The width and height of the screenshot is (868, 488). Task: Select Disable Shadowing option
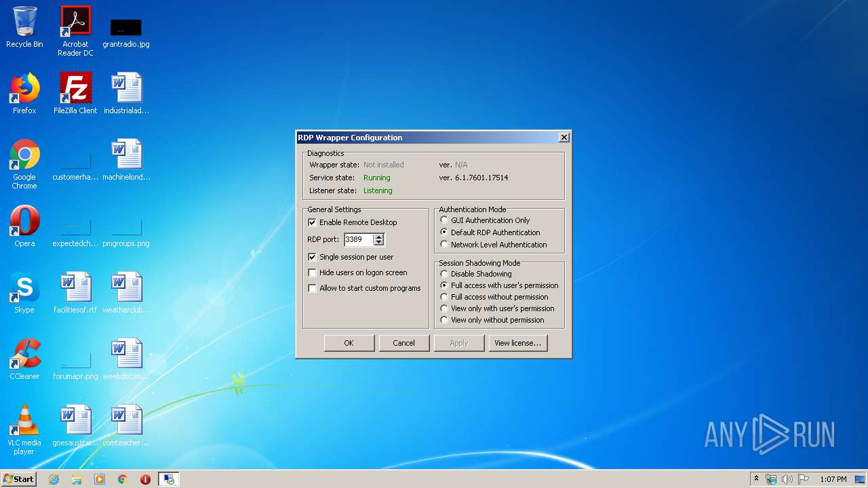[x=475, y=274]
